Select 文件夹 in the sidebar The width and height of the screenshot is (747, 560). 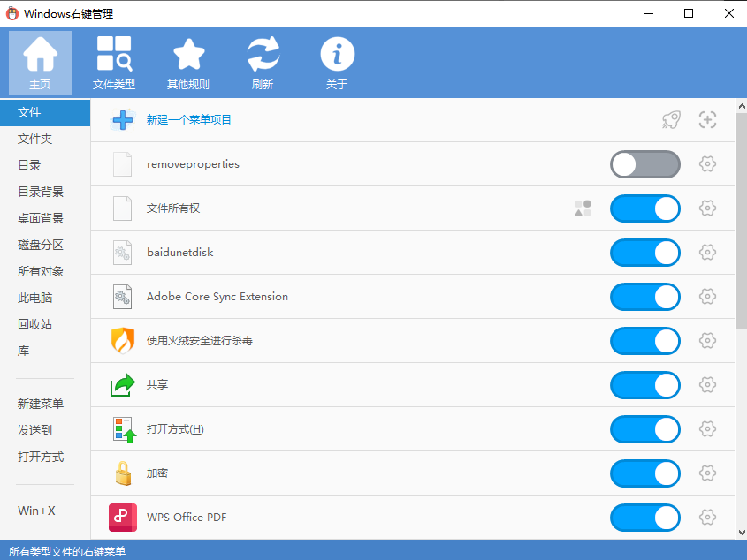point(45,139)
